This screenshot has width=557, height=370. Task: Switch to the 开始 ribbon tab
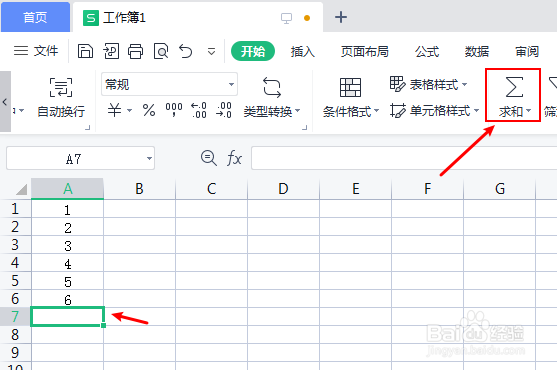coord(253,51)
